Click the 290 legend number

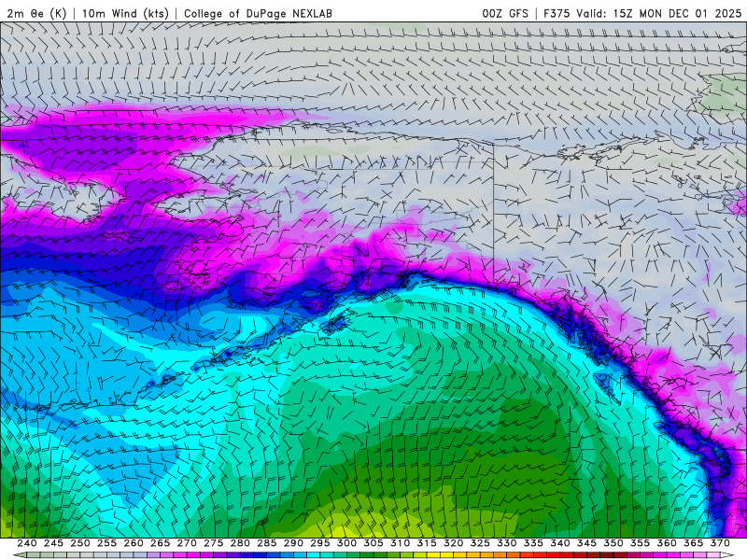293,543
